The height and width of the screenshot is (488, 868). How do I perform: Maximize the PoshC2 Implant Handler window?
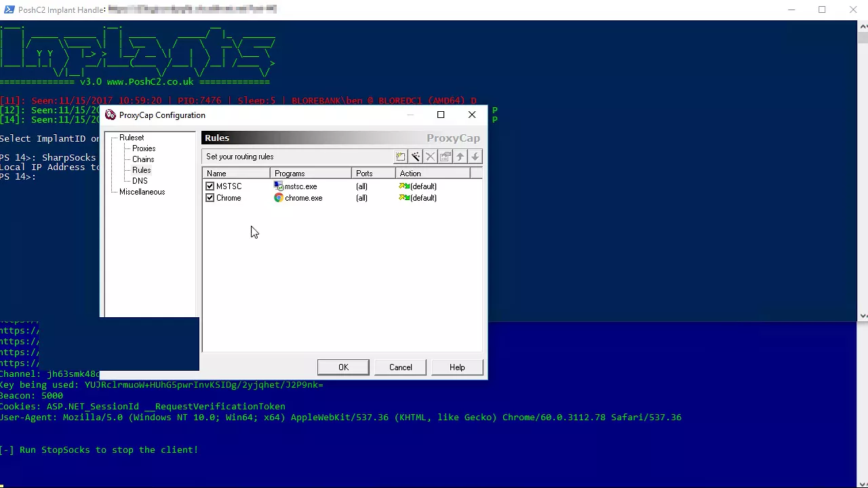point(822,9)
